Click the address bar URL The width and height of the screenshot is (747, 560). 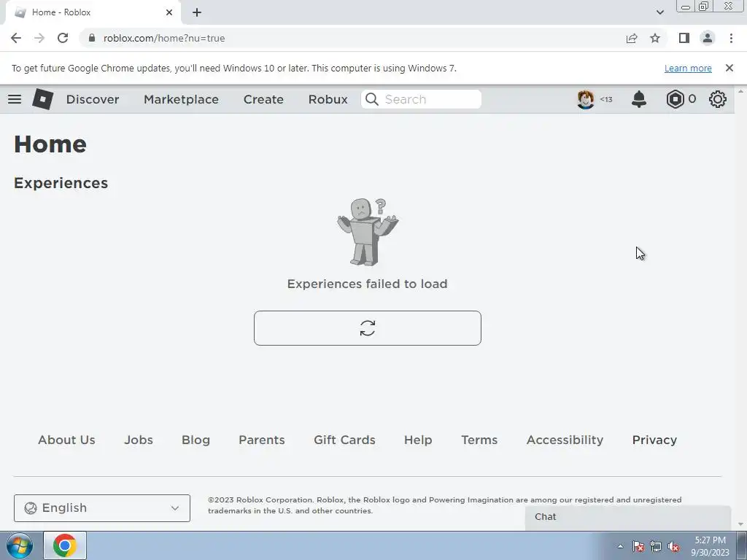tap(164, 38)
